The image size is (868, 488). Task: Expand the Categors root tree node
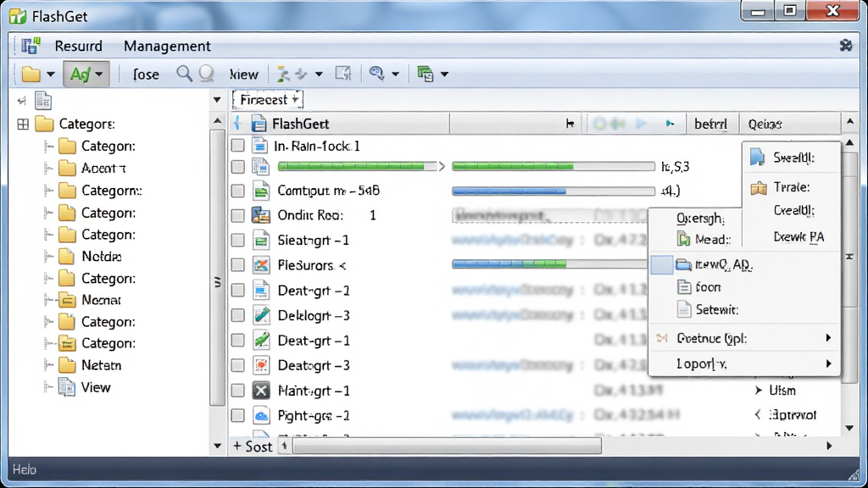[x=23, y=124]
